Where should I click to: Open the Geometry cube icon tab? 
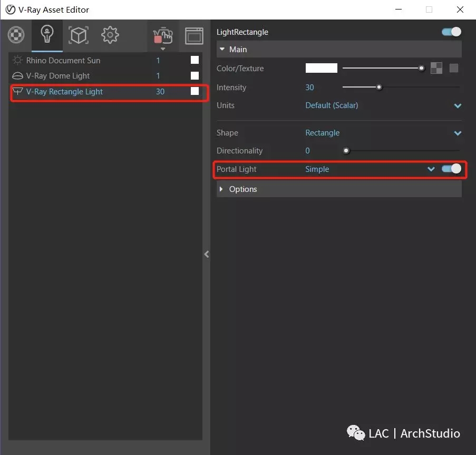pos(79,35)
